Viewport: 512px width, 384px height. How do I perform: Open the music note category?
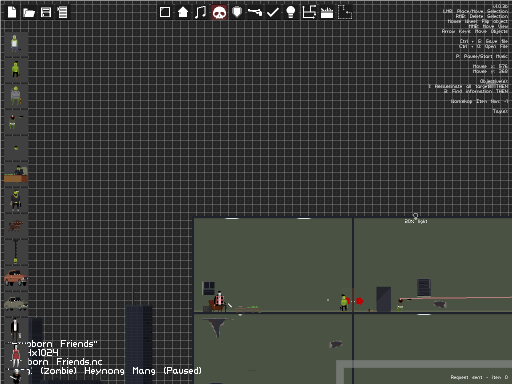[x=200, y=12]
